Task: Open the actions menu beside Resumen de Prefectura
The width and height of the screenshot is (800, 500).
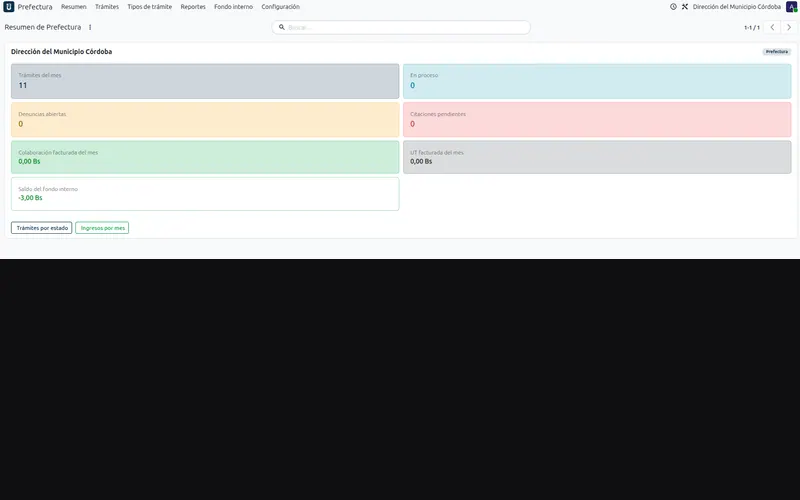Action: (90, 27)
